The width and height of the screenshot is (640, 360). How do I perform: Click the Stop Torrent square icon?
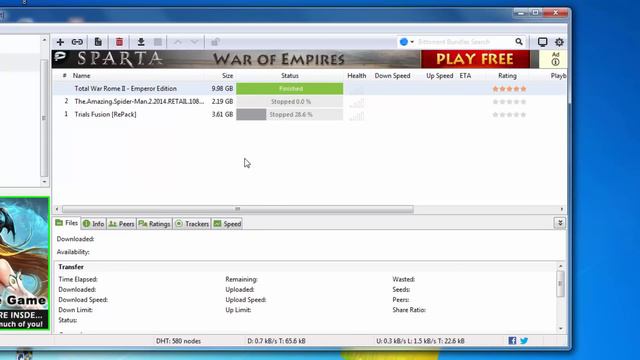(x=158, y=42)
